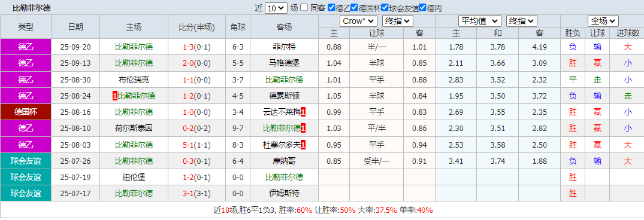The height and width of the screenshot is (220, 644).
Task: Click the 云达不莱梅 away team name
Action: (282, 112)
